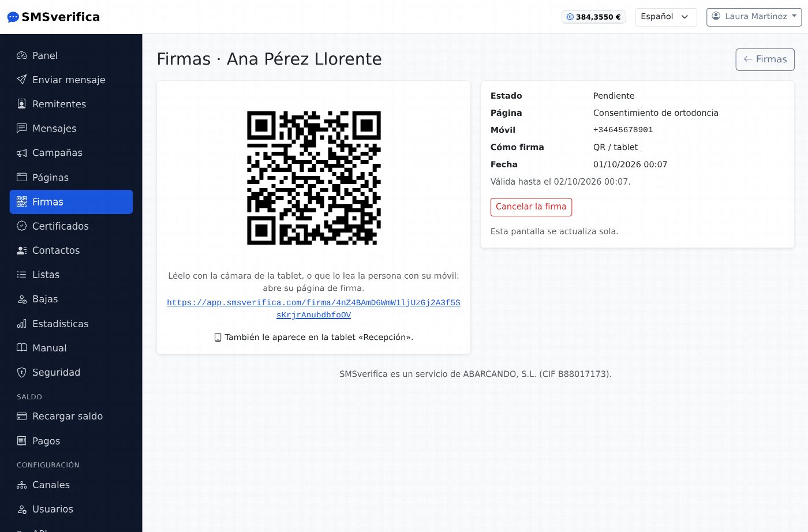Click the Certificados badge icon
808x532 pixels.
[x=22, y=226]
